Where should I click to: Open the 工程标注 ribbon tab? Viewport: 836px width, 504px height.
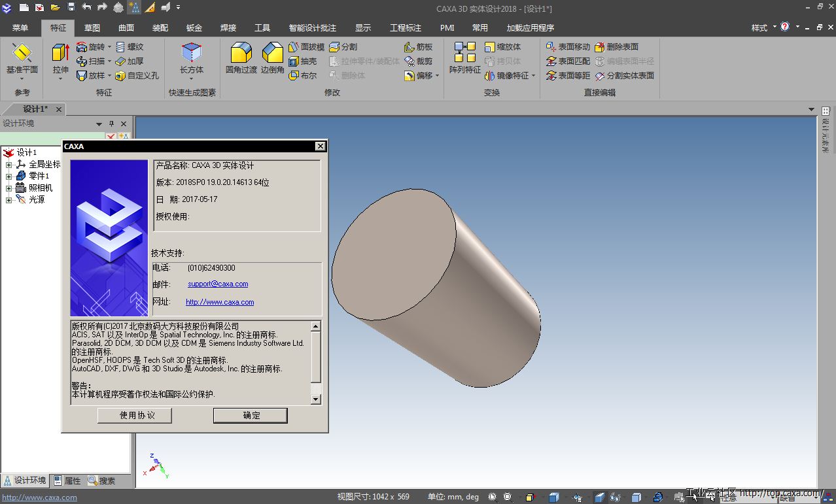[x=406, y=28]
